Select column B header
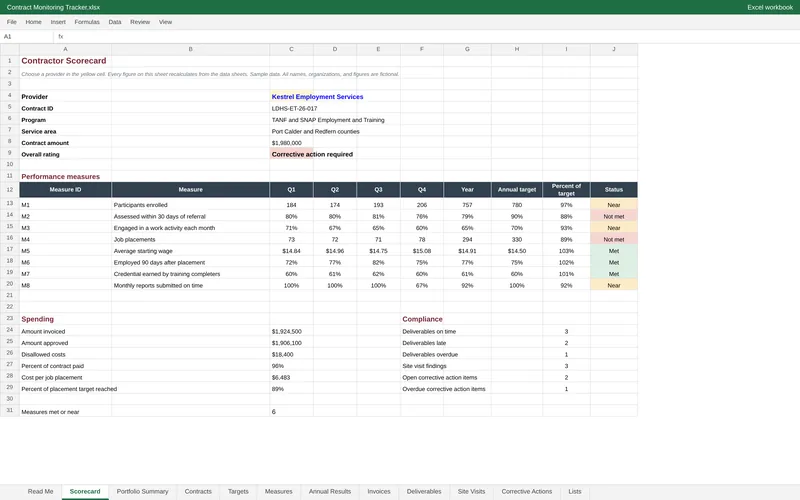The height and width of the screenshot is (500, 800). (190, 49)
